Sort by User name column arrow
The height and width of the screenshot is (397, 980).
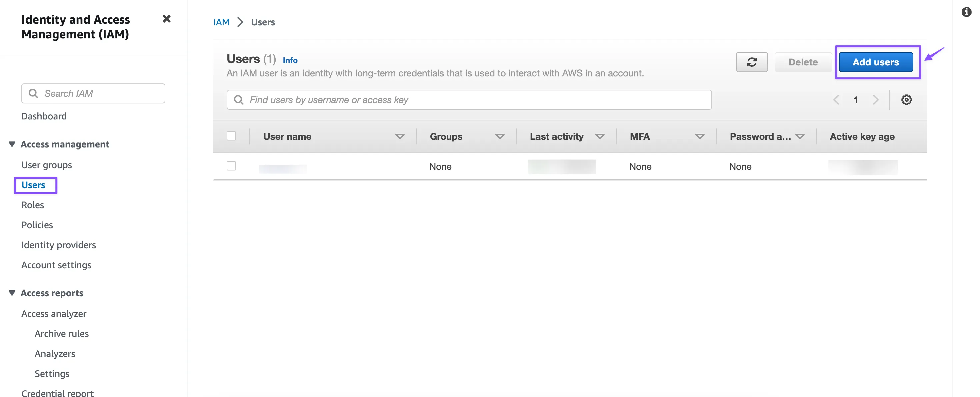coord(399,136)
